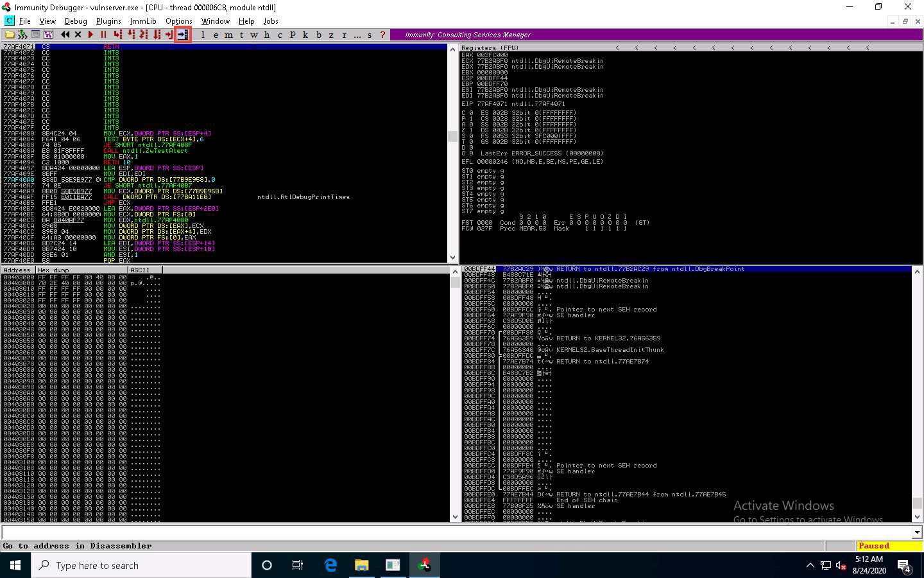Image resolution: width=924 pixels, height=578 pixels.
Task: Select stack row RETURN to KERNEL32.76A56359
Action: point(687,338)
